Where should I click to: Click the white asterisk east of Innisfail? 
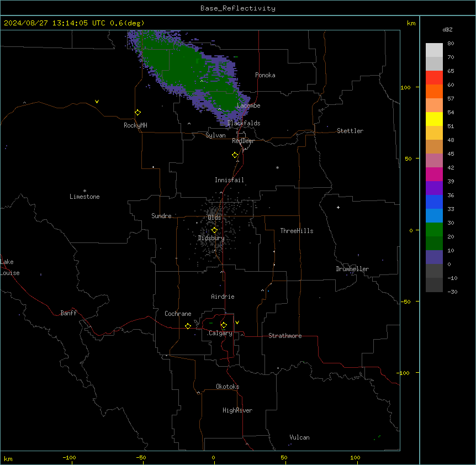277,167
